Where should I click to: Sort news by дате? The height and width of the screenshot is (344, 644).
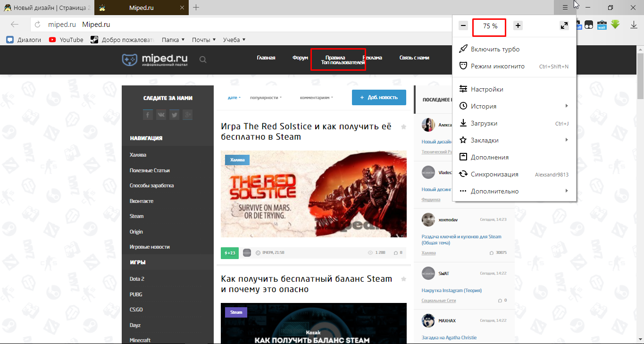click(x=234, y=98)
